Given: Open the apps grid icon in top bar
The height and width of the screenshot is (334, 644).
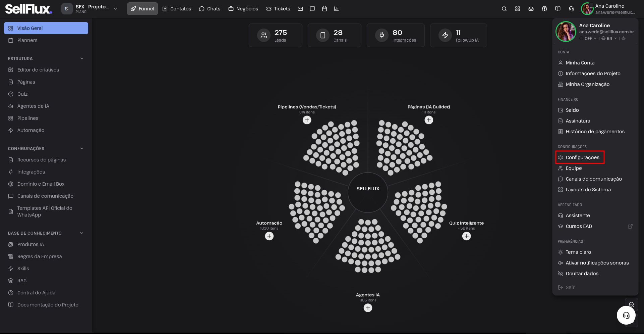Looking at the screenshot, I should (518, 9).
